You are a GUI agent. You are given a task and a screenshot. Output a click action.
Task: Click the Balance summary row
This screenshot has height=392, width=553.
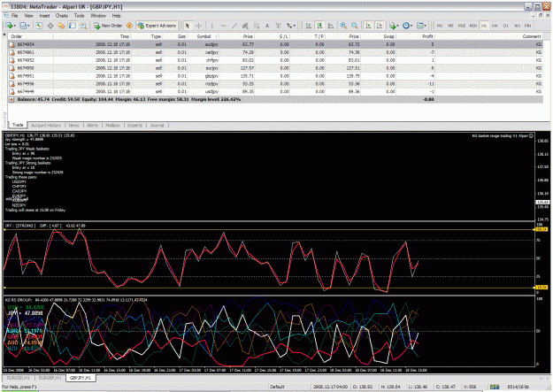coord(275,99)
